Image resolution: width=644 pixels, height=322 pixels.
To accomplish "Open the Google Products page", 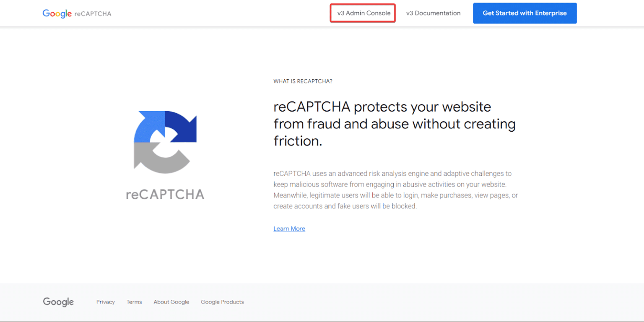I will coord(222,302).
